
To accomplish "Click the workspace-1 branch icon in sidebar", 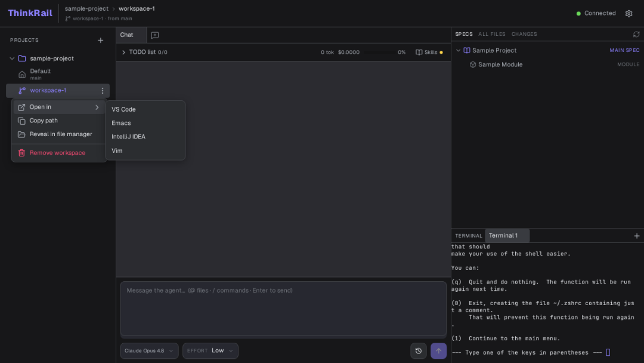I will [22, 90].
